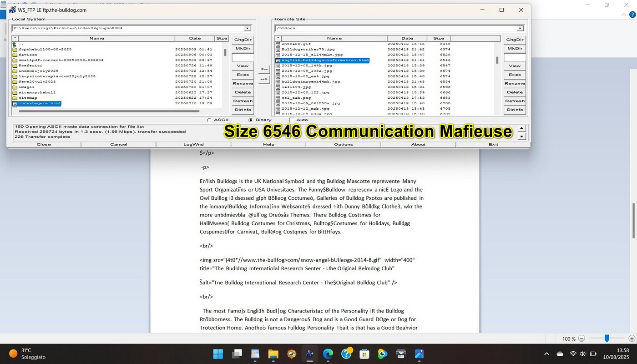Open the Windows Start menu
637x364 pixels.
tap(218, 354)
